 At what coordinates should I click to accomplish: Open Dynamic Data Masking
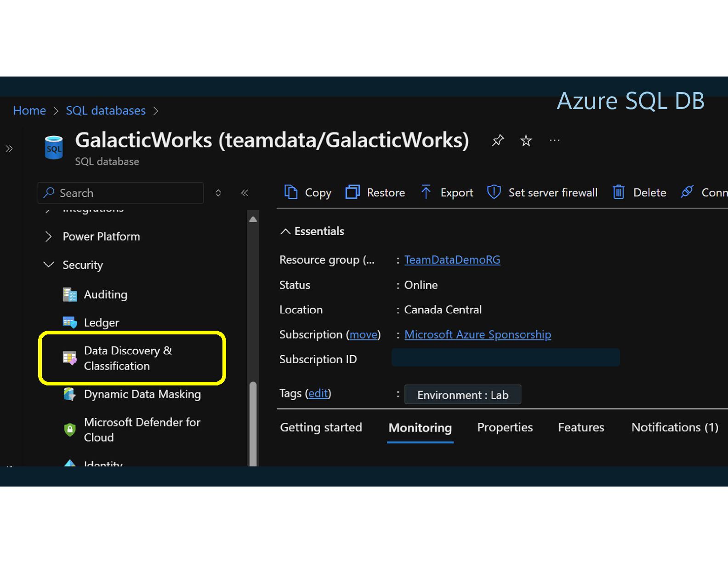142,394
